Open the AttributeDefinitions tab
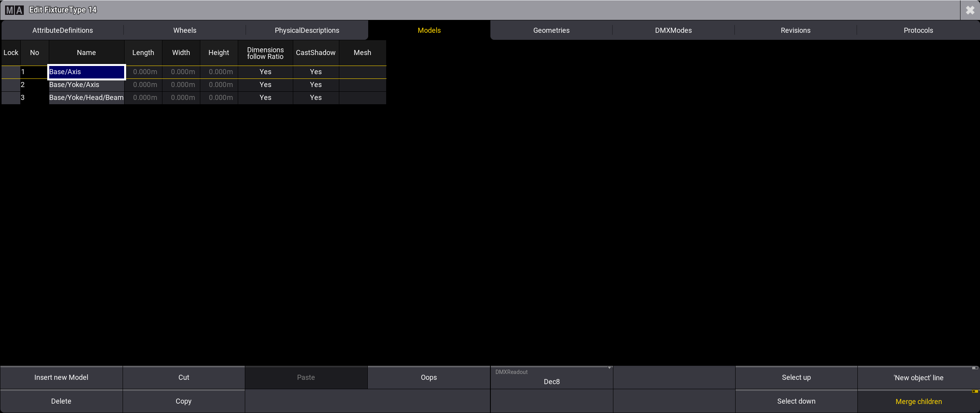 62,30
